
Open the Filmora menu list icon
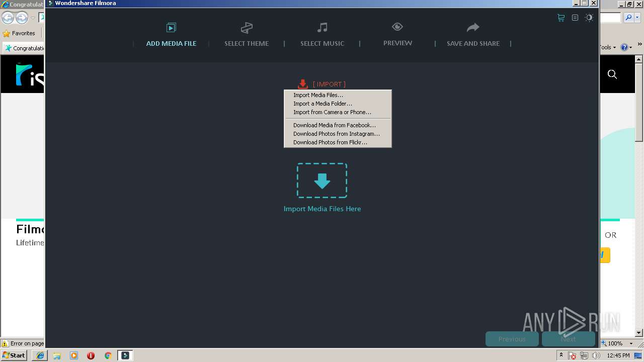click(x=575, y=18)
